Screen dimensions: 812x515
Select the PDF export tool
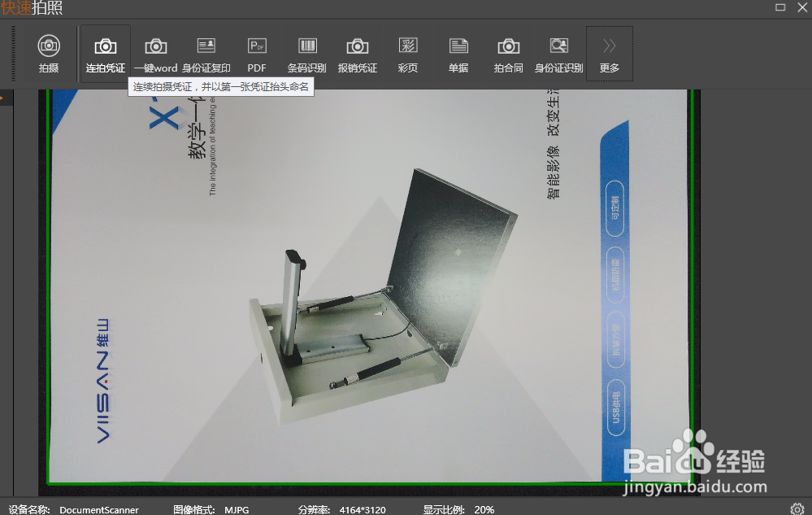[257, 53]
